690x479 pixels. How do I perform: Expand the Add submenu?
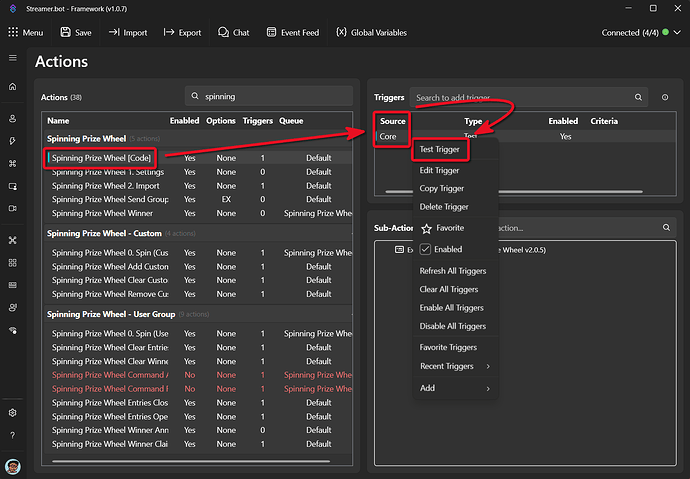point(455,388)
